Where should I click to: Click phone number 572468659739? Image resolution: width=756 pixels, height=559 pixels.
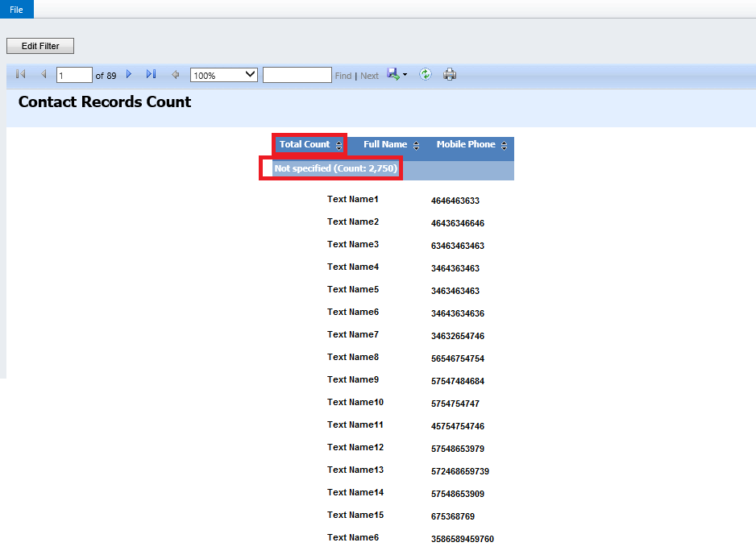[x=460, y=471]
